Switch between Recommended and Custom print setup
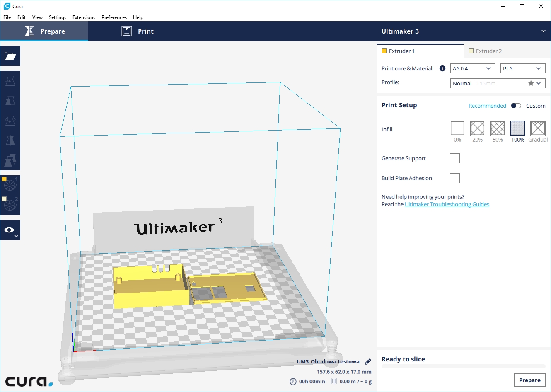551x392 pixels. (x=516, y=106)
